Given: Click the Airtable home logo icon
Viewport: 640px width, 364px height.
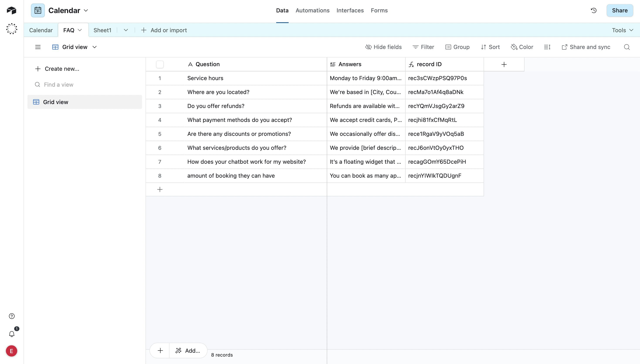Looking at the screenshot, I should (x=12, y=10).
